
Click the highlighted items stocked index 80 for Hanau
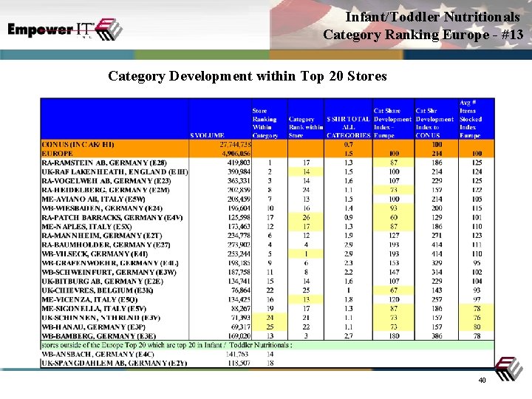pyautogui.click(x=477, y=327)
